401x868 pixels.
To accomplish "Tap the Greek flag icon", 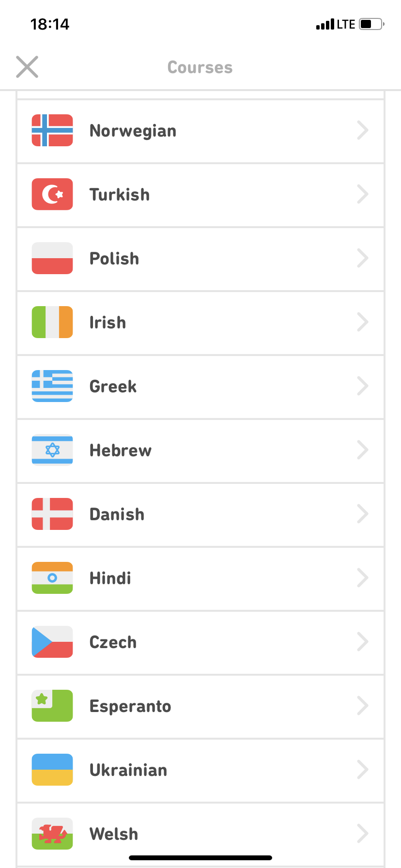I will [52, 386].
